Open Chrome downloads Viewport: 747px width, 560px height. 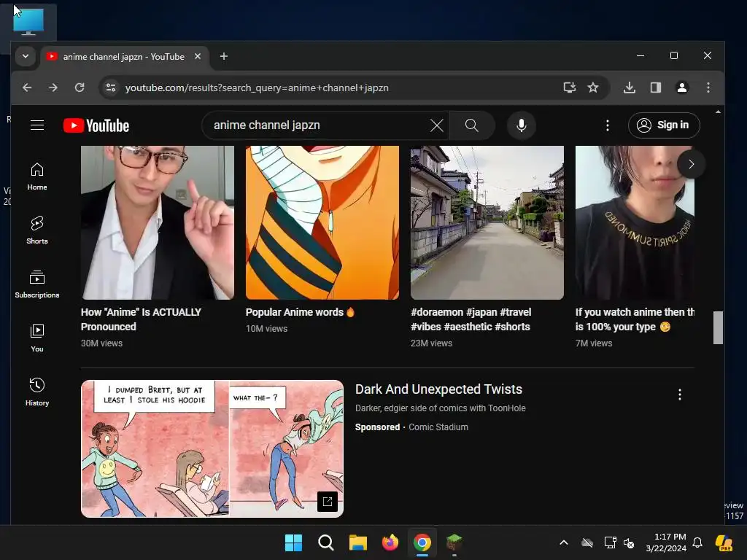(x=630, y=87)
